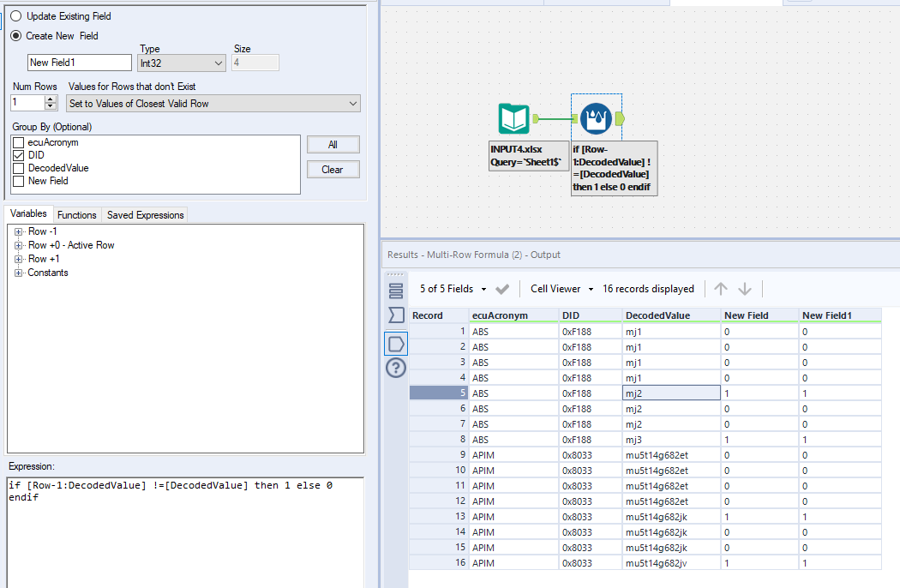This screenshot has height=588, width=900.
Task: Select the Update Existing Field option
Action: click(x=16, y=16)
